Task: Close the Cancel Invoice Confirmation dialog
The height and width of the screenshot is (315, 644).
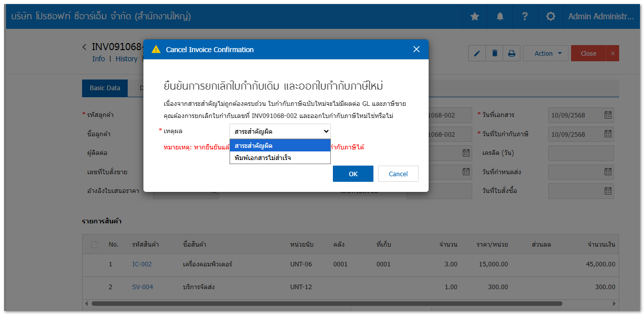Action: coord(416,49)
